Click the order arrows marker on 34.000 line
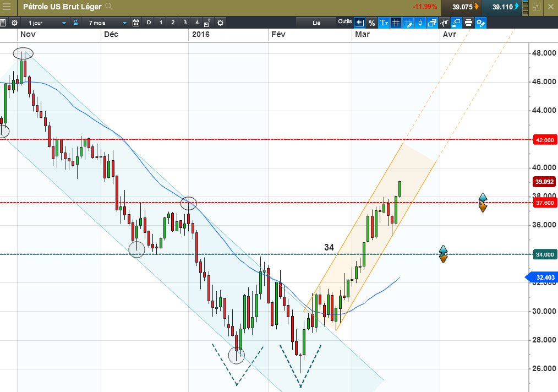The height and width of the screenshot is (392, 558). pos(443,254)
